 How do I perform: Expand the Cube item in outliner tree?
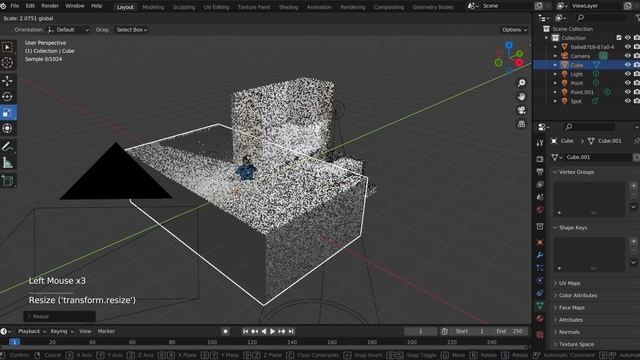click(555, 65)
